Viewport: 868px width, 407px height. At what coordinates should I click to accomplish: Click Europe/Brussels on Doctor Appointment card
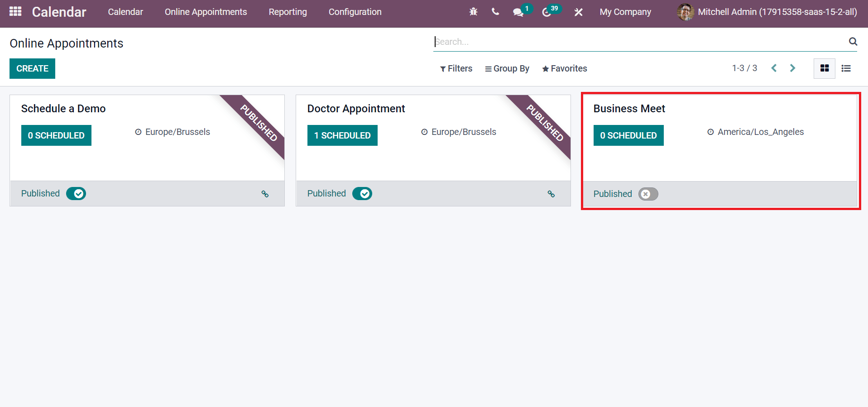[x=464, y=132]
